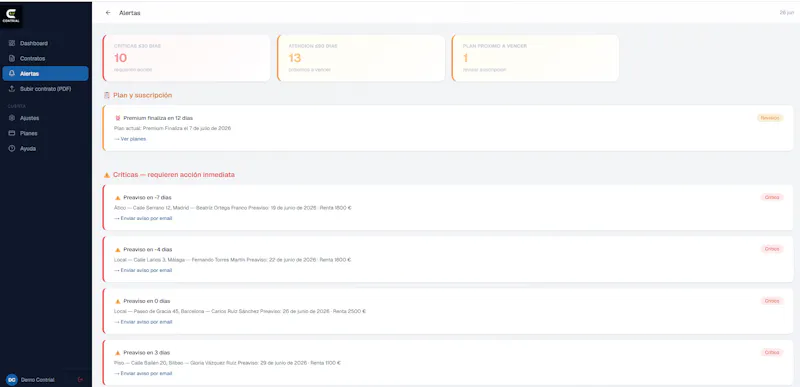This screenshot has height=387, width=800.
Task: Click the Dashboard grid icon
Action: tap(12, 43)
